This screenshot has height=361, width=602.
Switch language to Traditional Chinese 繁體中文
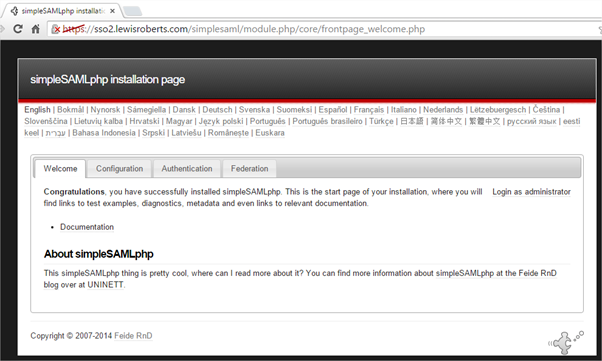click(x=485, y=121)
